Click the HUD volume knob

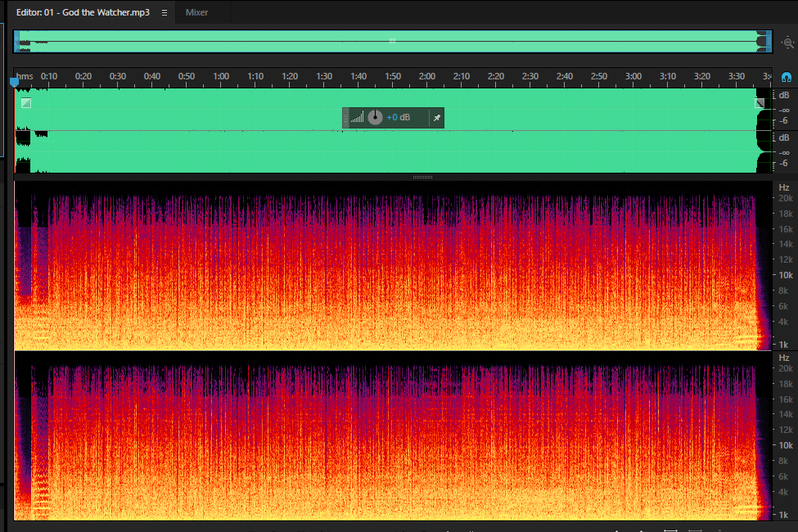tap(375, 117)
